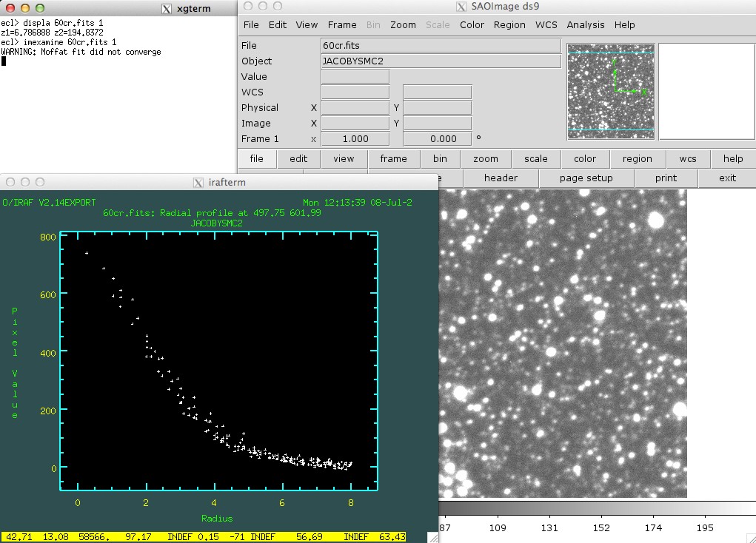This screenshot has height=543, width=756.
Task: Click the empty Value field
Action: 355,77
